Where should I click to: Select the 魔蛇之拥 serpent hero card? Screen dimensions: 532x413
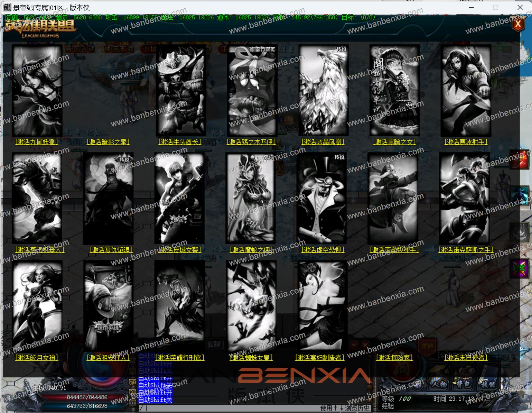tap(251, 198)
